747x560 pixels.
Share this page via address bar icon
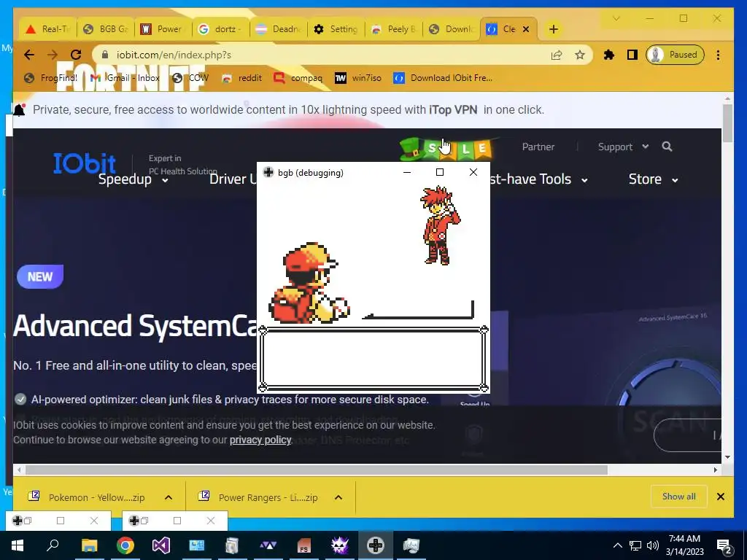[x=557, y=55]
